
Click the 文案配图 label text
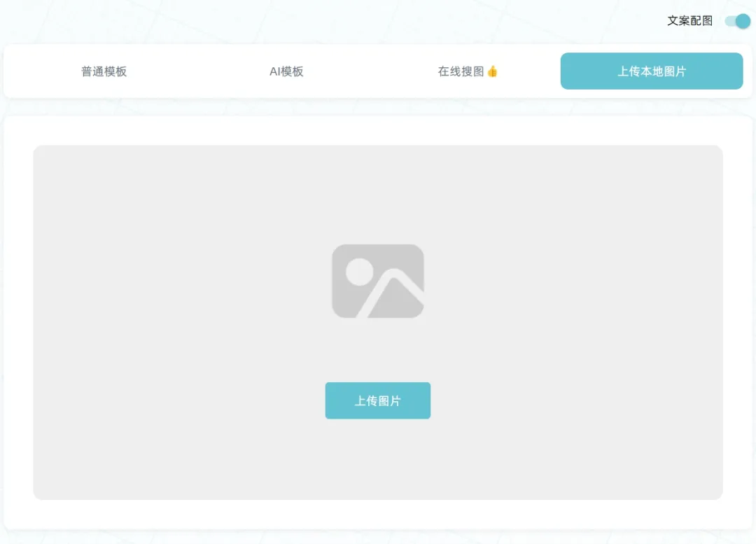tap(689, 21)
